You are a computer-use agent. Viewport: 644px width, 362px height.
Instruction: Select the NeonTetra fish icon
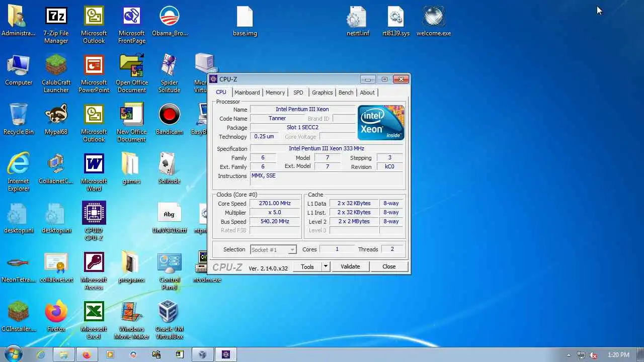[19, 267]
